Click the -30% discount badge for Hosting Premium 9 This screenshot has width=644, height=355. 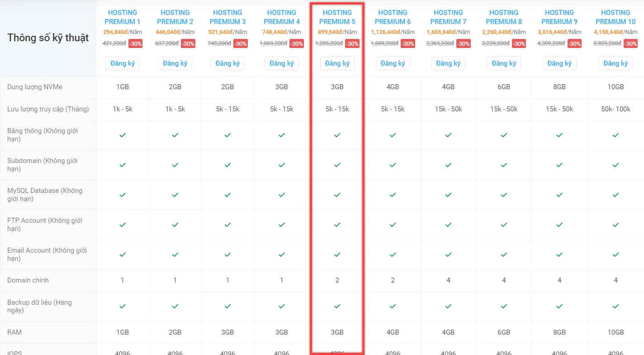click(x=574, y=44)
